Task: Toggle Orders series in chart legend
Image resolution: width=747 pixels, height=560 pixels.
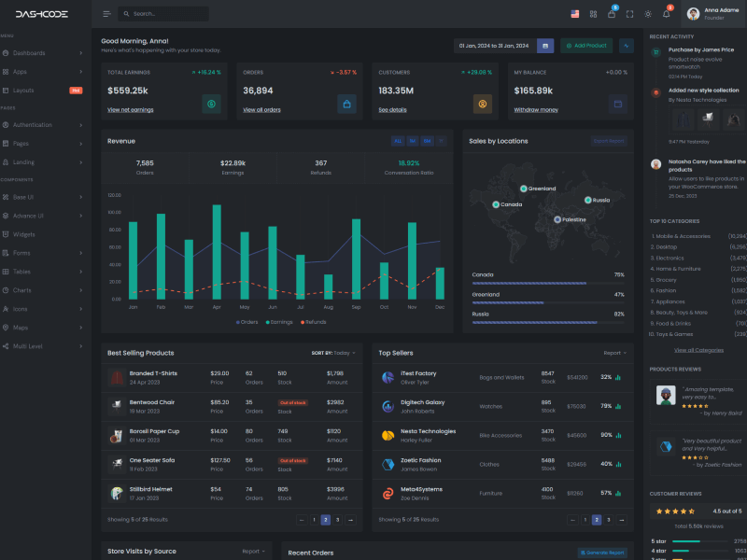Action: (x=247, y=322)
